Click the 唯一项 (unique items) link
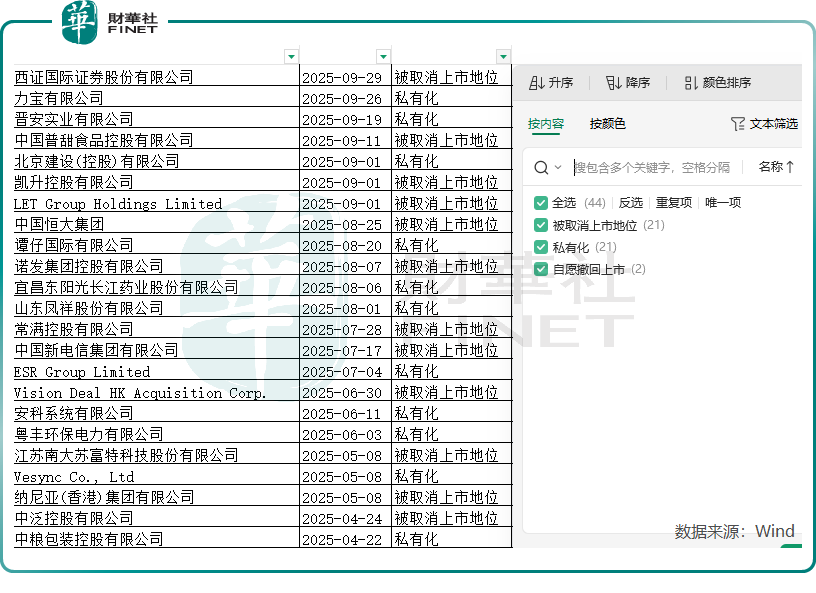The image size is (816, 593). click(x=722, y=203)
